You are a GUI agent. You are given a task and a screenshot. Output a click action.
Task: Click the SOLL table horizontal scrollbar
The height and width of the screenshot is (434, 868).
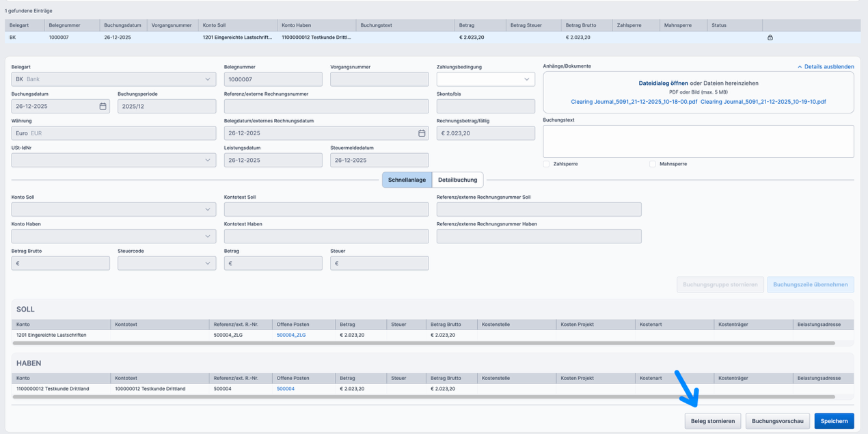coord(424,343)
